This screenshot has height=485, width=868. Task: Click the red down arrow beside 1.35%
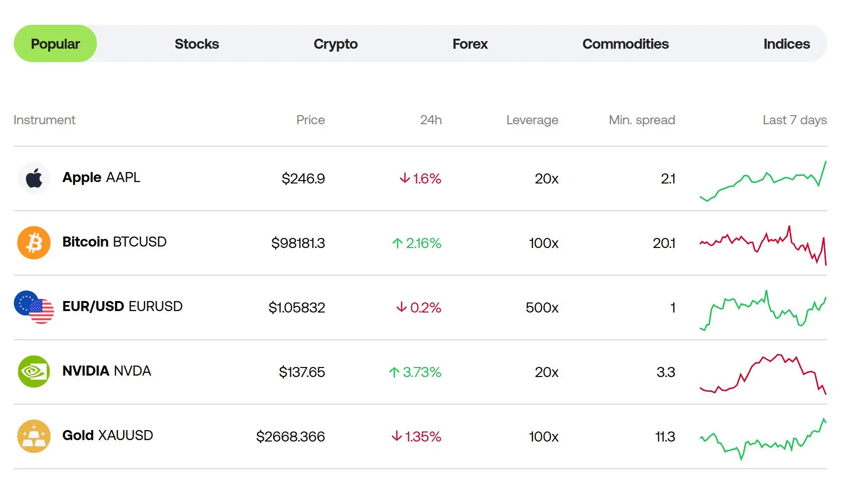(397, 436)
